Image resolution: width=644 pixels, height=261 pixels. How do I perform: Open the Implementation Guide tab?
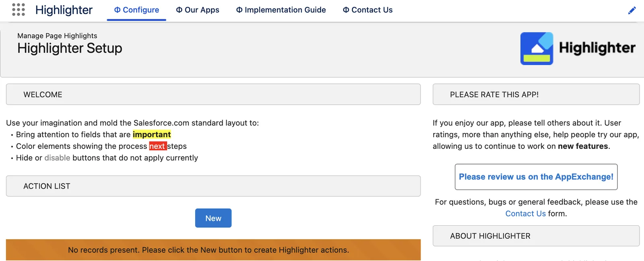pyautogui.click(x=281, y=10)
